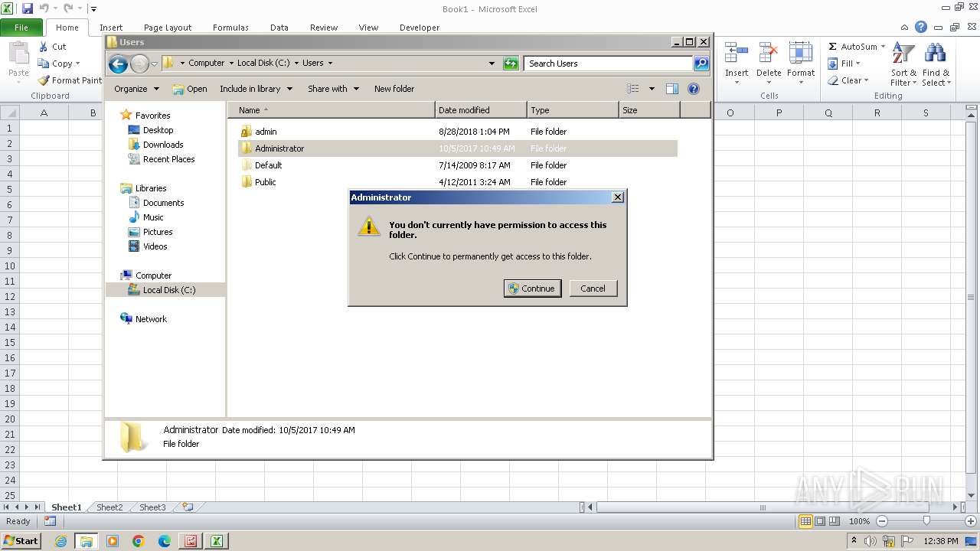The width and height of the screenshot is (980, 551).
Task: Click the Explorer help question-mark icon
Action: [694, 89]
